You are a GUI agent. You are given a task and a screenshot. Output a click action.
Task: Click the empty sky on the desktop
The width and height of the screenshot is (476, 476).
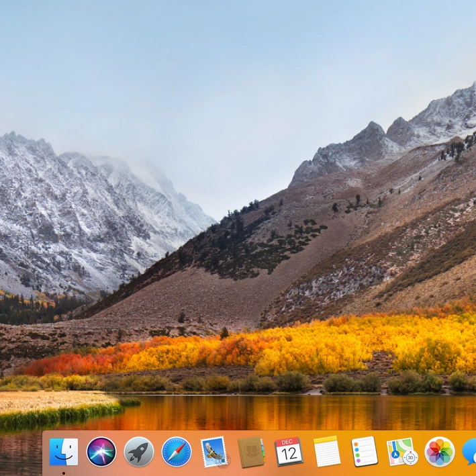201,67
